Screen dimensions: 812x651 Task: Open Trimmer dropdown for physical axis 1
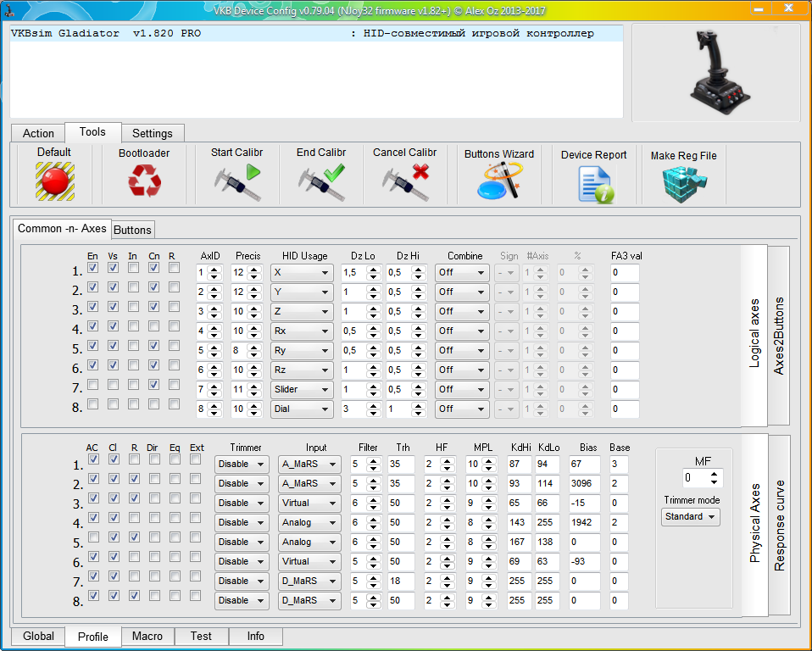pos(242,464)
